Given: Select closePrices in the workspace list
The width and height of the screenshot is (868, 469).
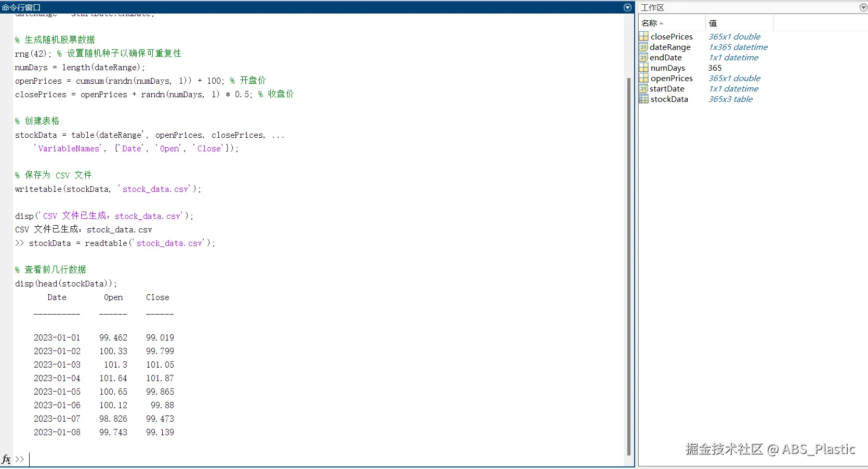Looking at the screenshot, I should coord(672,36).
